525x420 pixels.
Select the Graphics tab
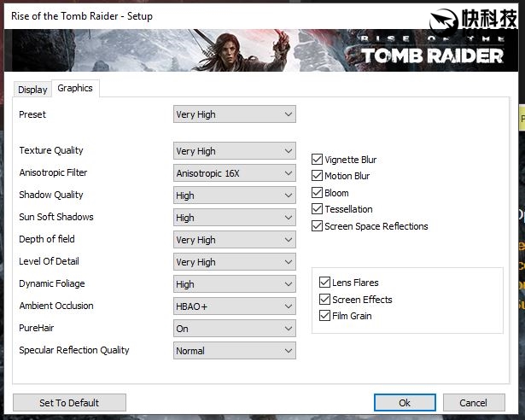[75, 89]
